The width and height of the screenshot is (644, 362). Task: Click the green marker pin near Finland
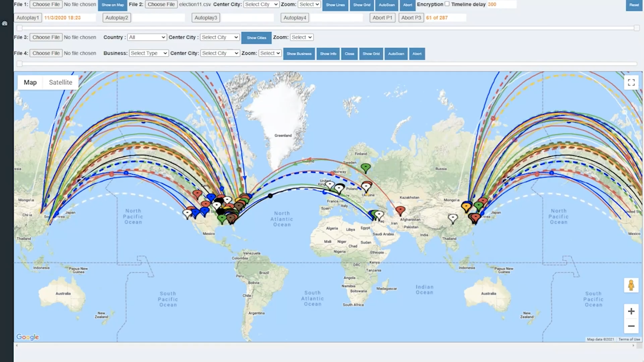click(x=365, y=168)
